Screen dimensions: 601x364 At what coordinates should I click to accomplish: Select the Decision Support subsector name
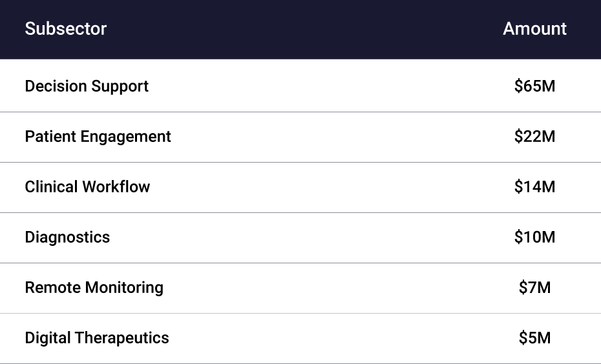click(x=87, y=86)
